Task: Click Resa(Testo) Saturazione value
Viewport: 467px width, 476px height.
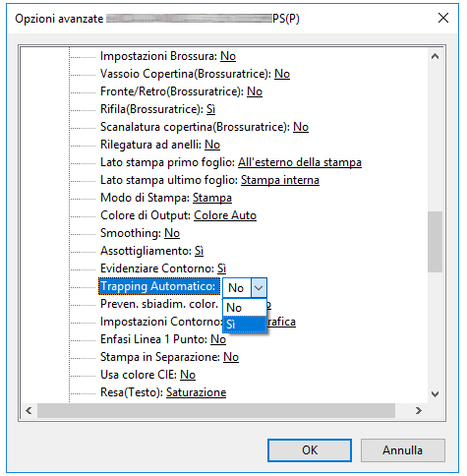Action: click(x=196, y=392)
